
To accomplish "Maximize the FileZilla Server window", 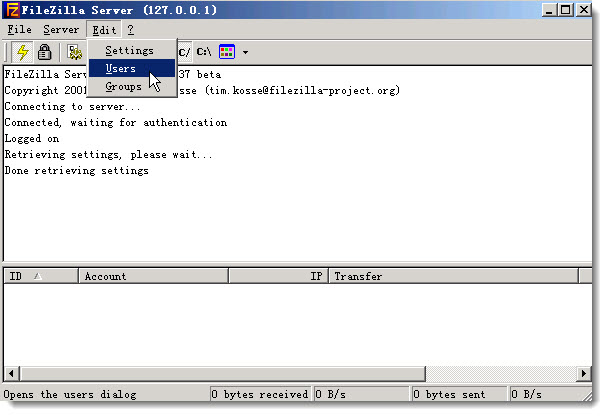I will coord(565,10).
